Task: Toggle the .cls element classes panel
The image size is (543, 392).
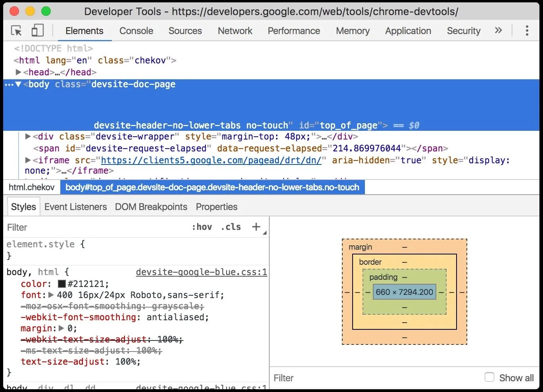Action: (231, 227)
